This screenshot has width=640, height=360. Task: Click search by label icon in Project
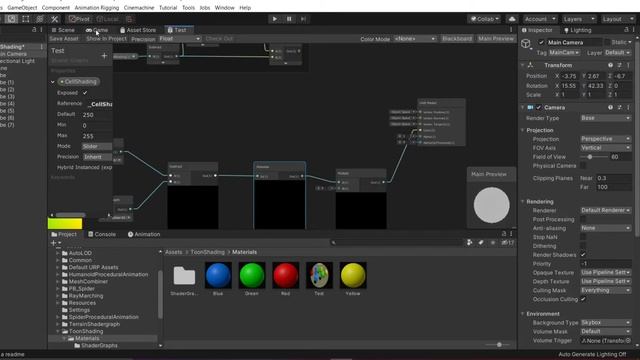[481, 242]
